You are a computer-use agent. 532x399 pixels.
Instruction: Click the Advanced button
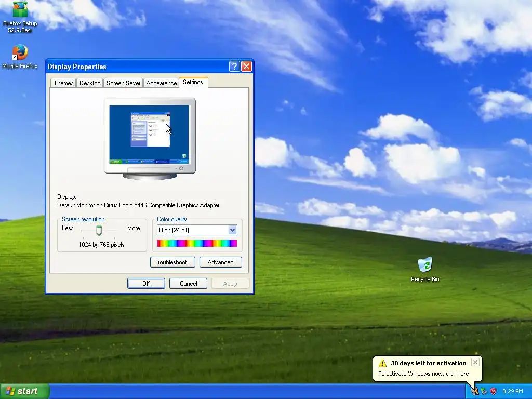click(220, 262)
